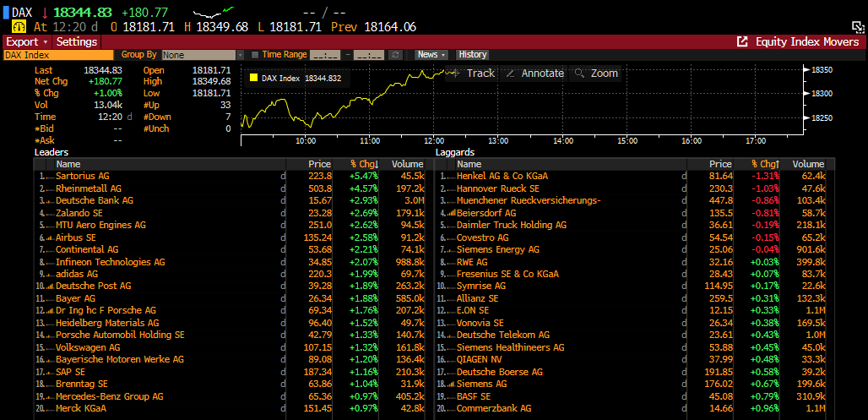The width and height of the screenshot is (868, 420).
Task: Click the DAX Index input field
Action: pyautogui.click(x=57, y=55)
